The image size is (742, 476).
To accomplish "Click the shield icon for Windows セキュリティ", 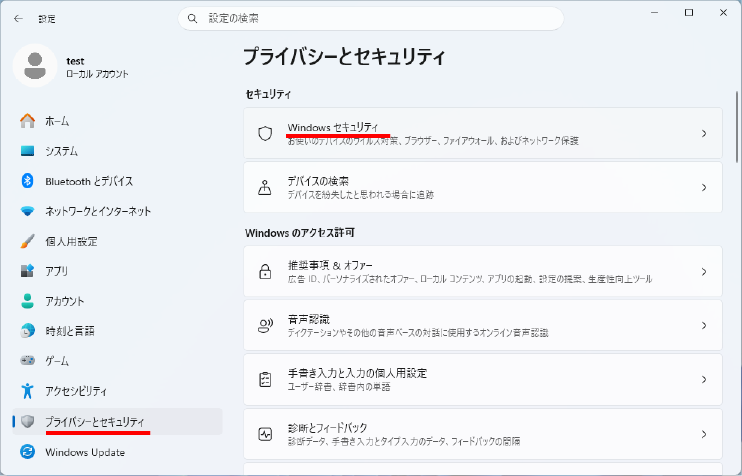I will [265, 133].
